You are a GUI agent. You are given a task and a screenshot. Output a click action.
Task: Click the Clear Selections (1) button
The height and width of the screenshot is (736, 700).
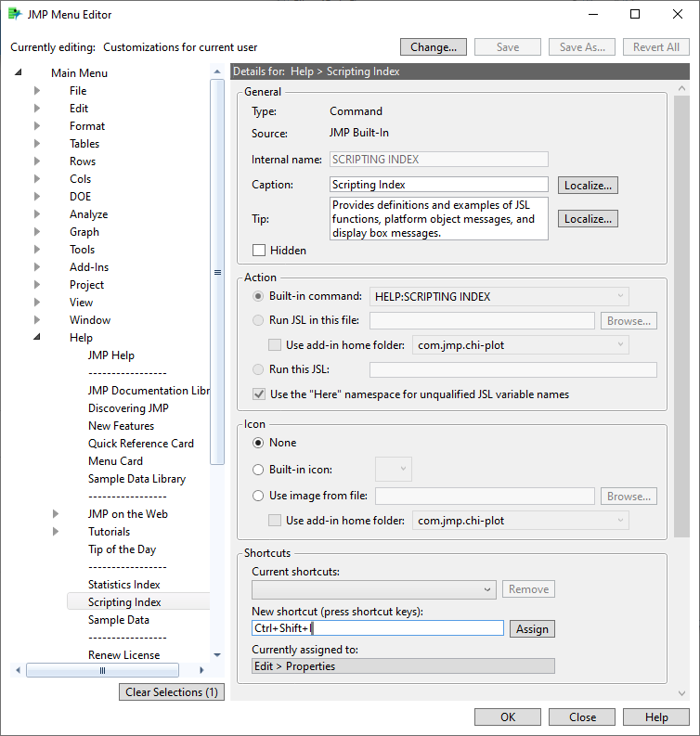point(172,691)
